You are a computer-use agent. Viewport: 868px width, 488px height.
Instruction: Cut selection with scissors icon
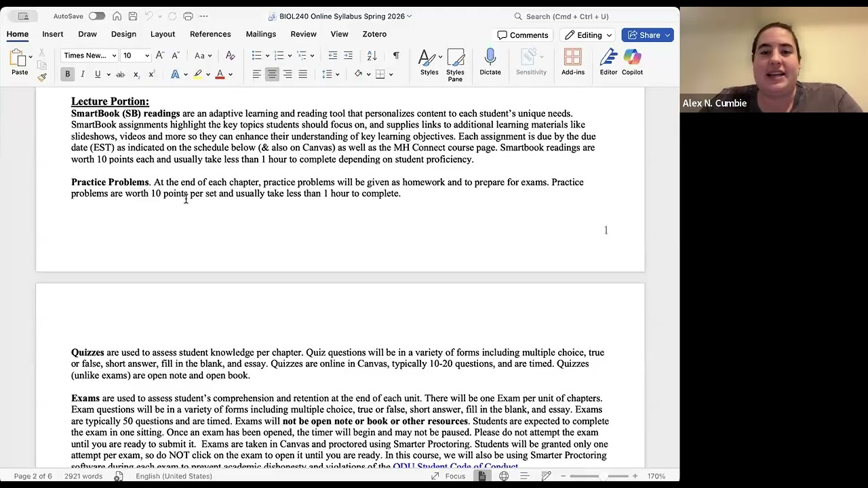[42, 53]
